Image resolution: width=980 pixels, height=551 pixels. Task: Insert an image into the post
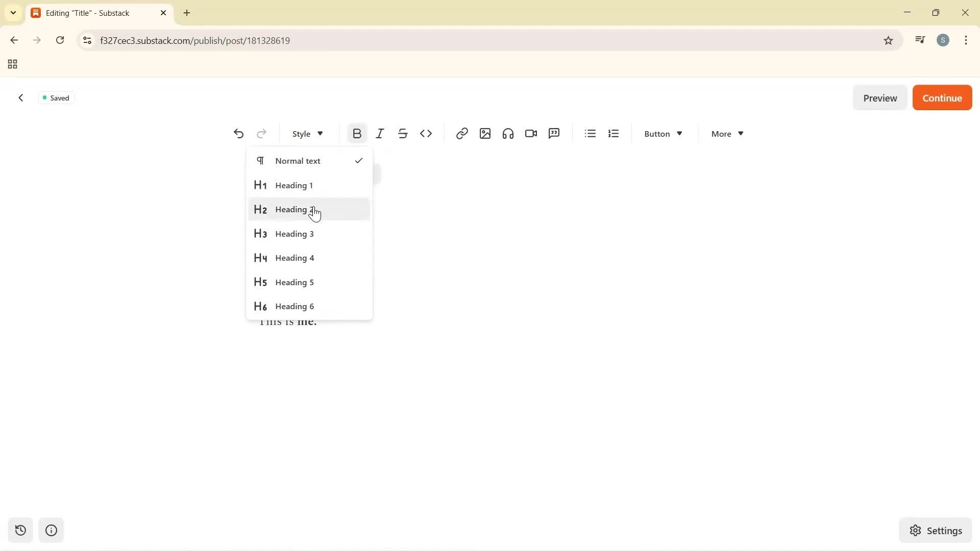484,133
